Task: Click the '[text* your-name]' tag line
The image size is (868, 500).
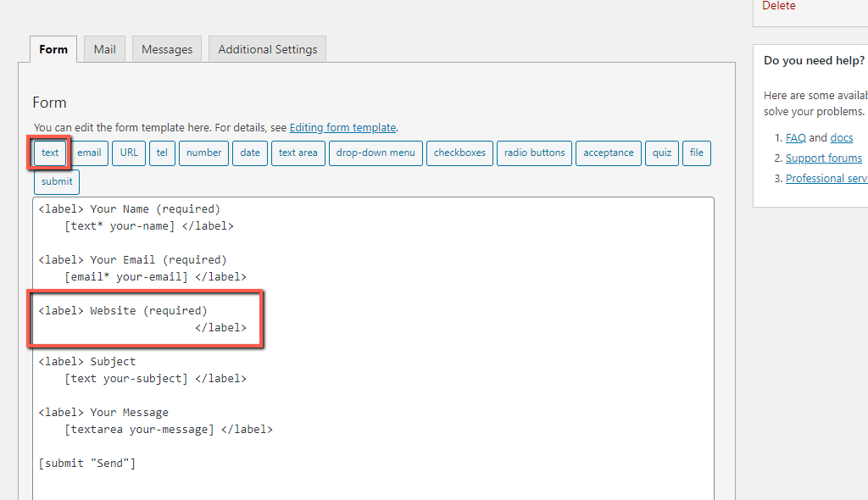Action: pyautogui.click(x=149, y=226)
